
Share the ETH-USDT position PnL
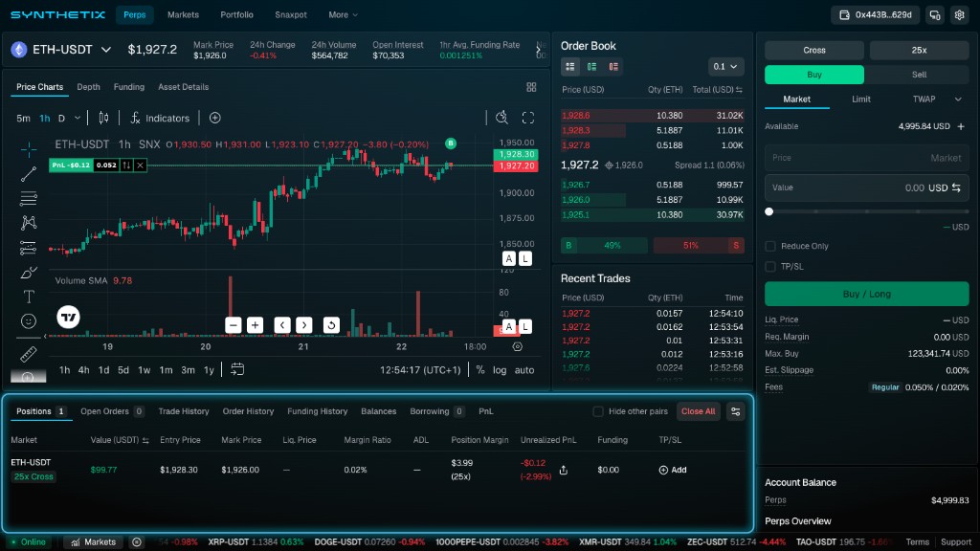564,470
